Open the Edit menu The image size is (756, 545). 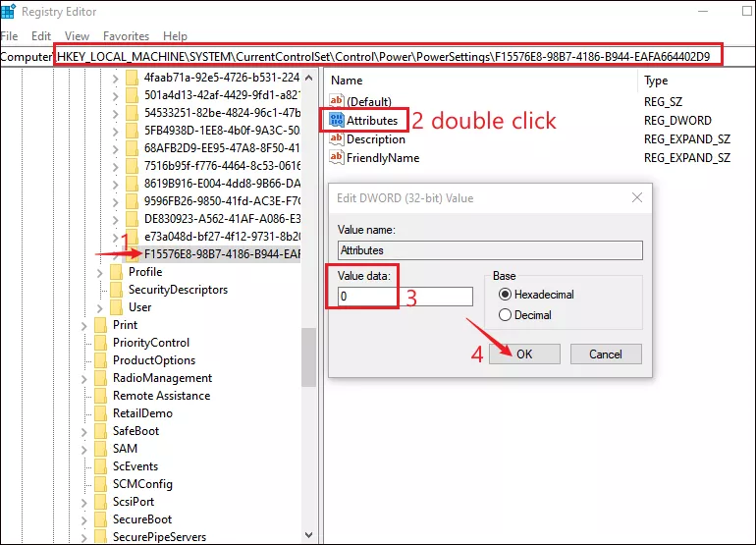(41, 36)
